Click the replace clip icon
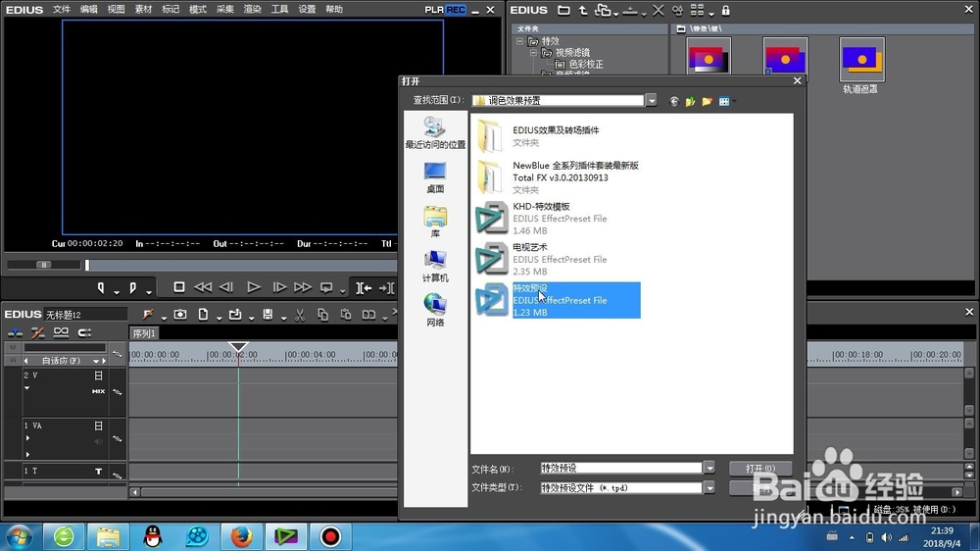 pos(368,315)
